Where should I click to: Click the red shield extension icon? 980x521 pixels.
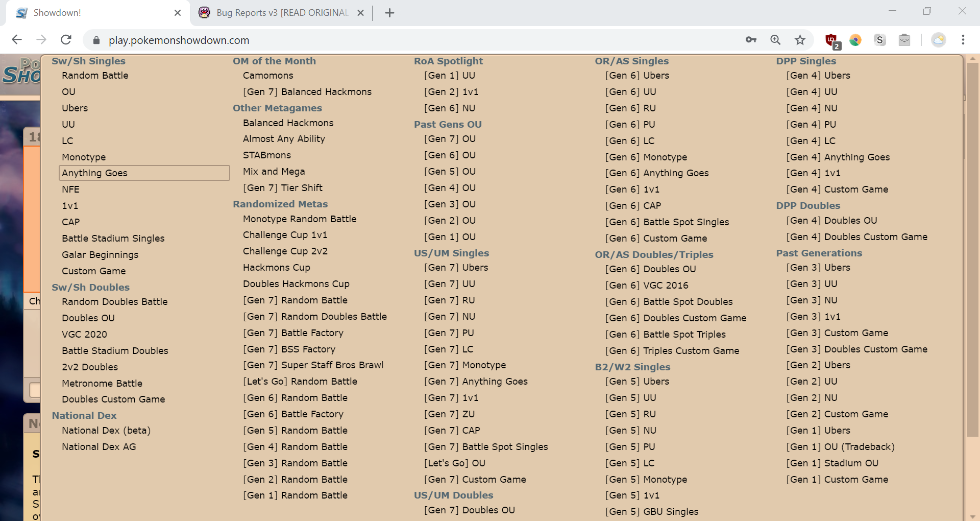831,40
